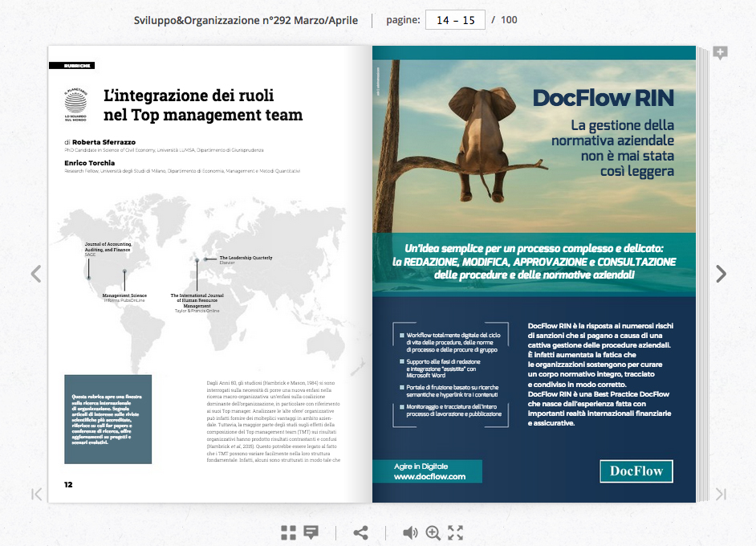Click the Il Planetario globe logo
756x546 pixels.
click(75, 104)
